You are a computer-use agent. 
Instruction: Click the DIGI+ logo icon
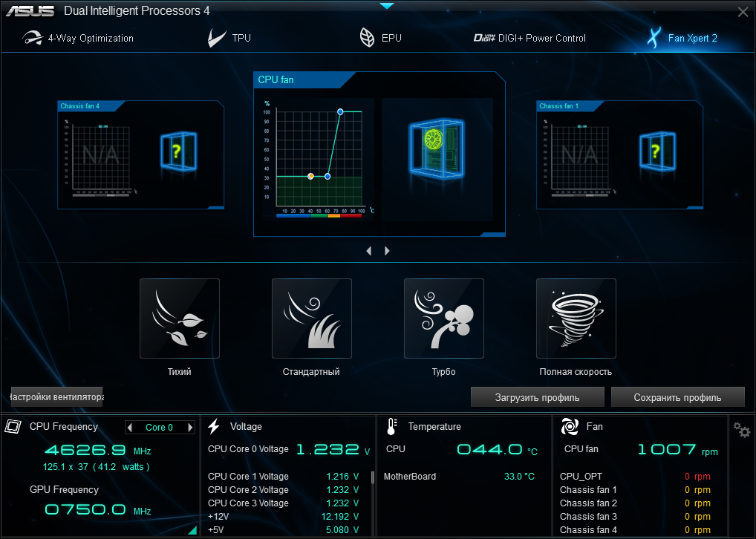pyautogui.click(x=484, y=38)
